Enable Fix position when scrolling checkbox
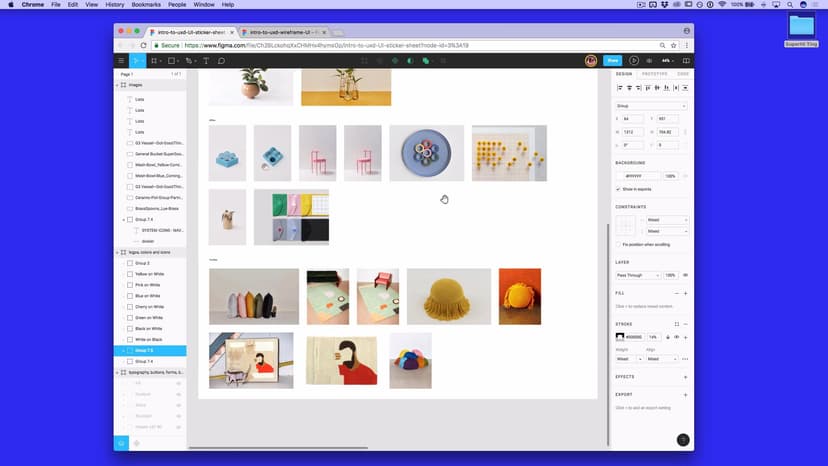This screenshot has height=466, width=828. pos(618,244)
